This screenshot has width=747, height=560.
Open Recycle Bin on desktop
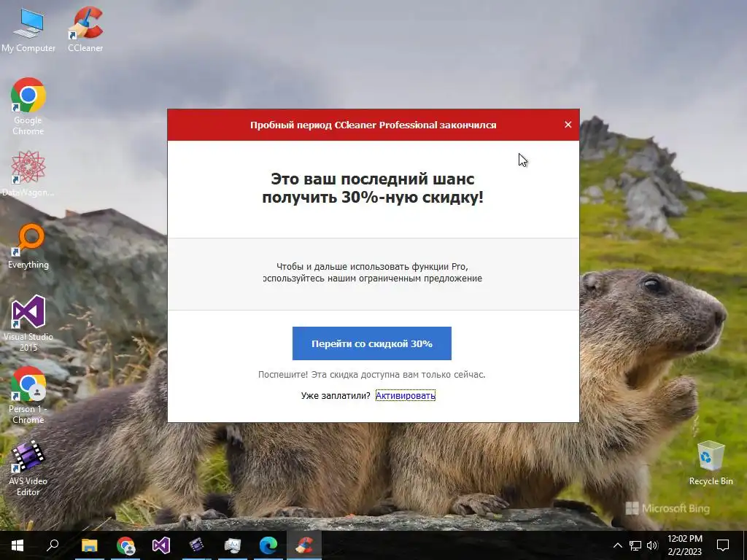[711, 463]
